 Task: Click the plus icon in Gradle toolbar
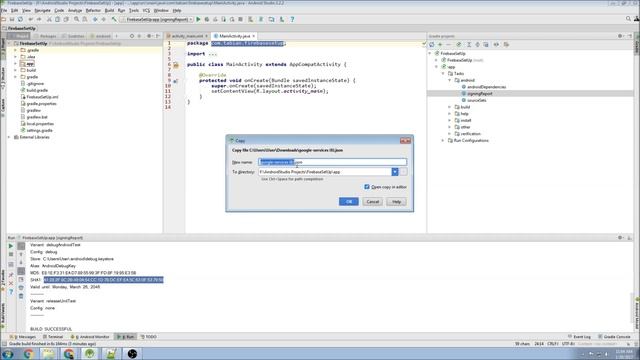[440, 44]
